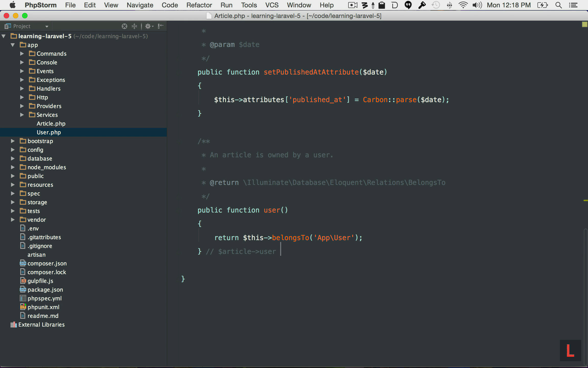Select the config folder

(35, 150)
